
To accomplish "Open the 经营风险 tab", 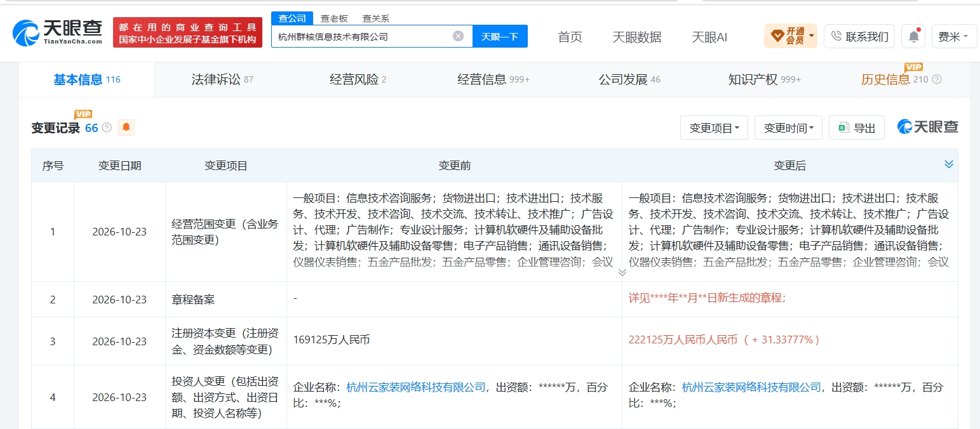I will [358, 79].
